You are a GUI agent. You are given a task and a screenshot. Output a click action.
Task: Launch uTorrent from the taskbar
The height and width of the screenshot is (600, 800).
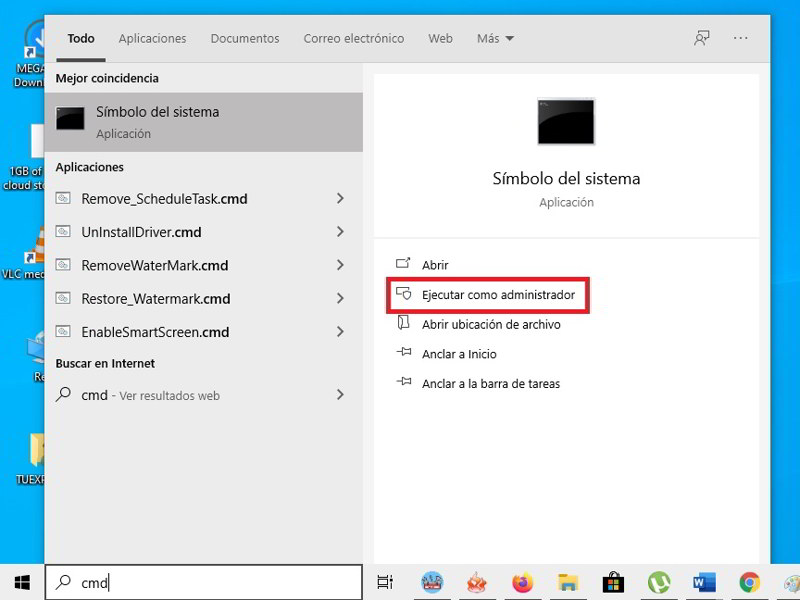coord(658,582)
